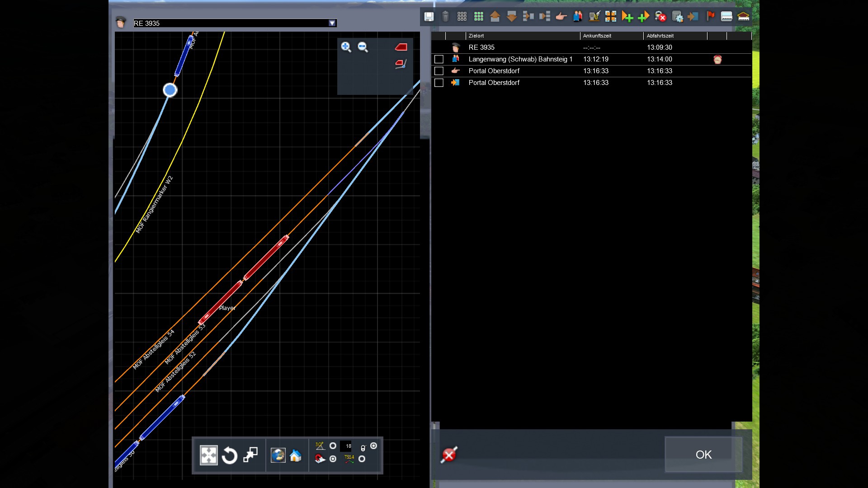Open the RE 3935 train dropdown
The width and height of the screenshot is (868, 488).
point(332,23)
